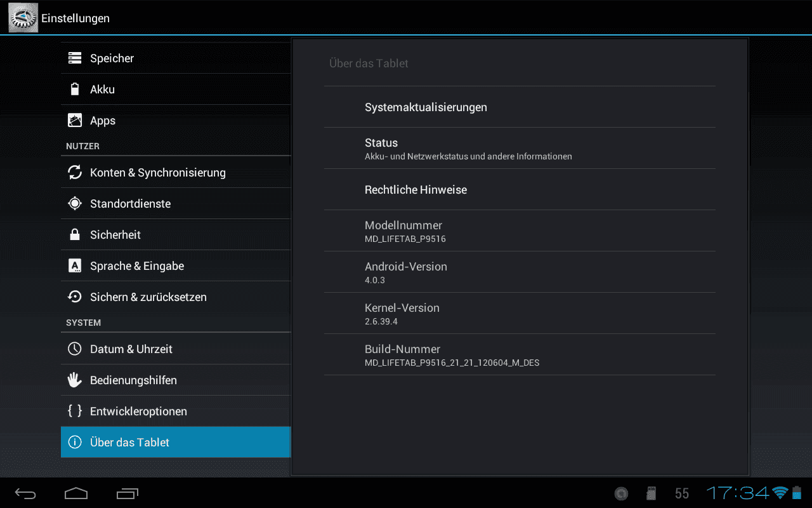This screenshot has height=508, width=812.
Task: Select Konten & Synchronisierung in the sidebar
Action: point(176,173)
